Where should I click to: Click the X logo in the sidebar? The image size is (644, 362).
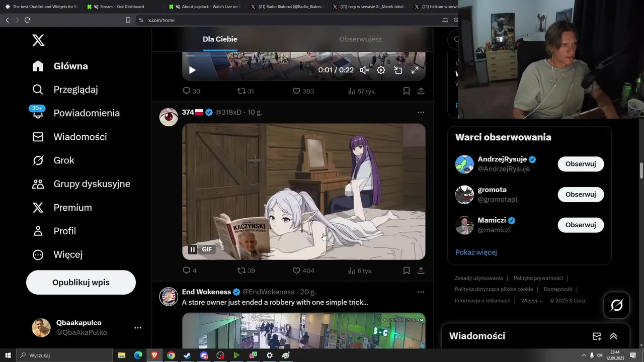(x=38, y=40)
